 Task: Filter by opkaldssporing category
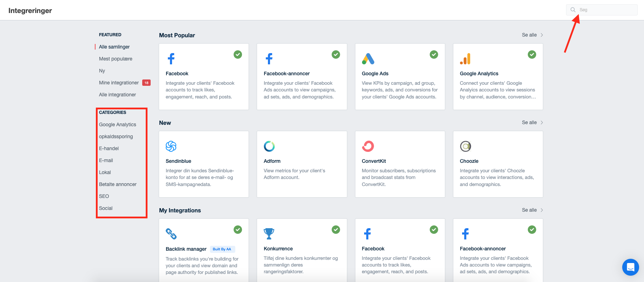[116, 136]
